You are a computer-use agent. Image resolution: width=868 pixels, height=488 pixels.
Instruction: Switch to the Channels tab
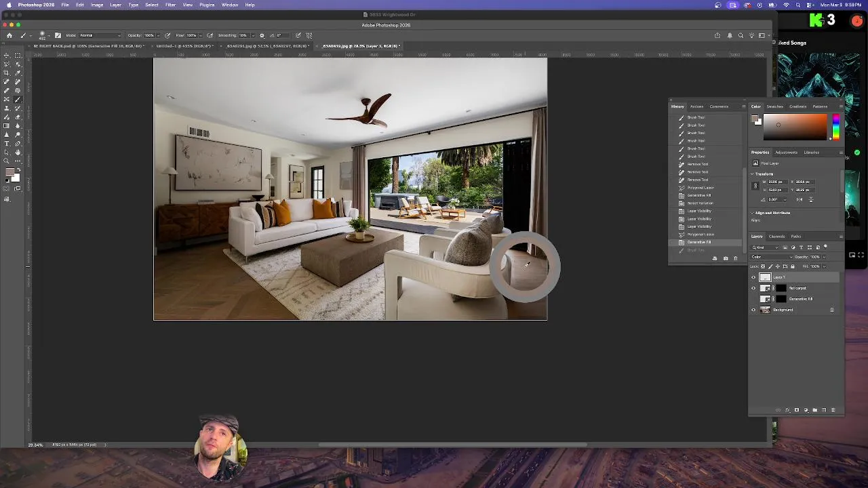(x=776, y=237)
